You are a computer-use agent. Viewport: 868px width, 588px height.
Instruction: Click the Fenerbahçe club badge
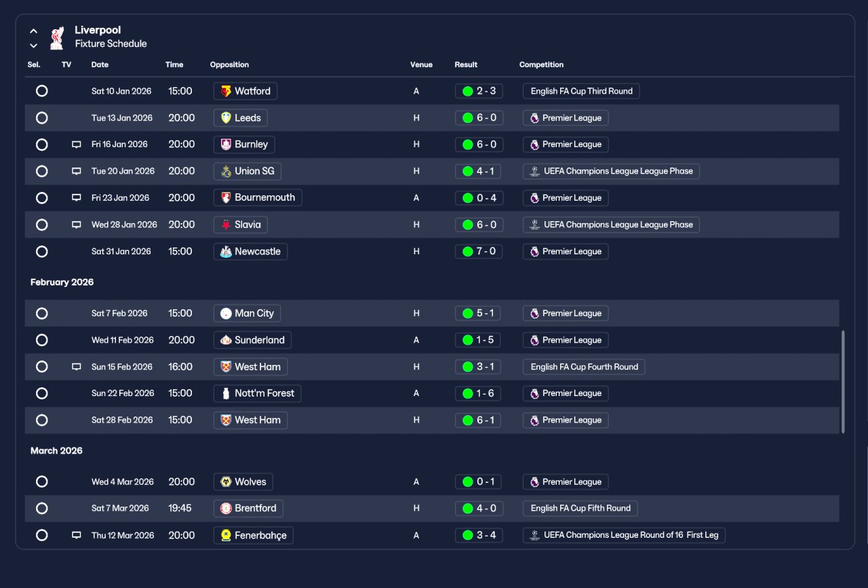[226, 535]
